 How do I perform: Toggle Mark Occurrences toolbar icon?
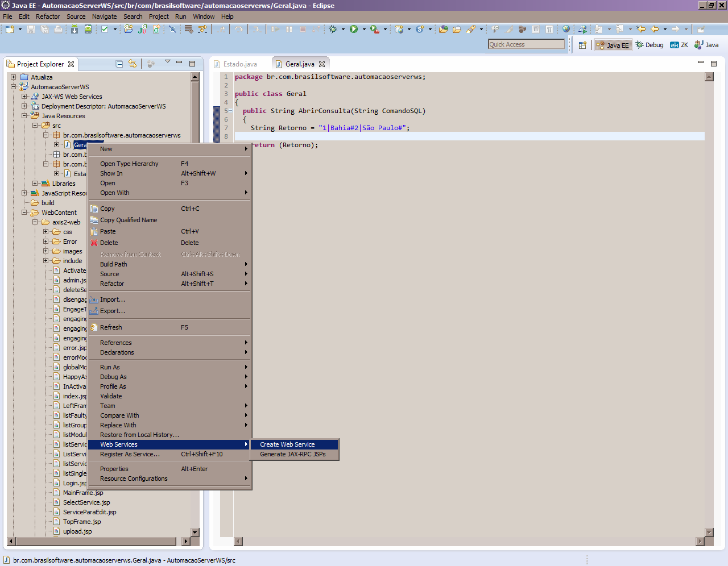click(509, 29)
